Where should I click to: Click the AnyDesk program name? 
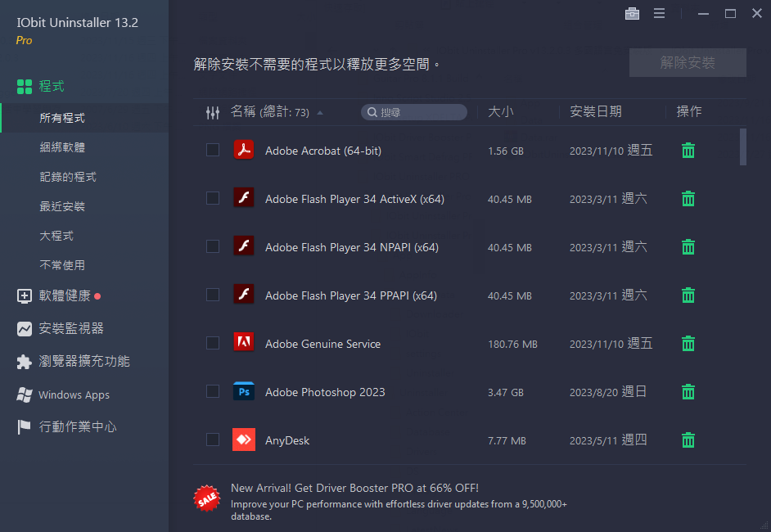tap(287, 440)
